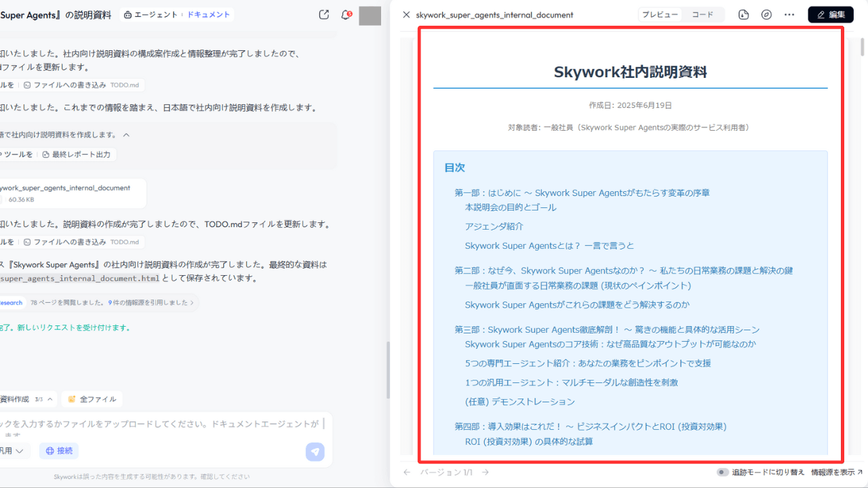Screen dimensions: 868x488
Task: Click the 最終レポート出力 step chip
Action: click(77, 155)
